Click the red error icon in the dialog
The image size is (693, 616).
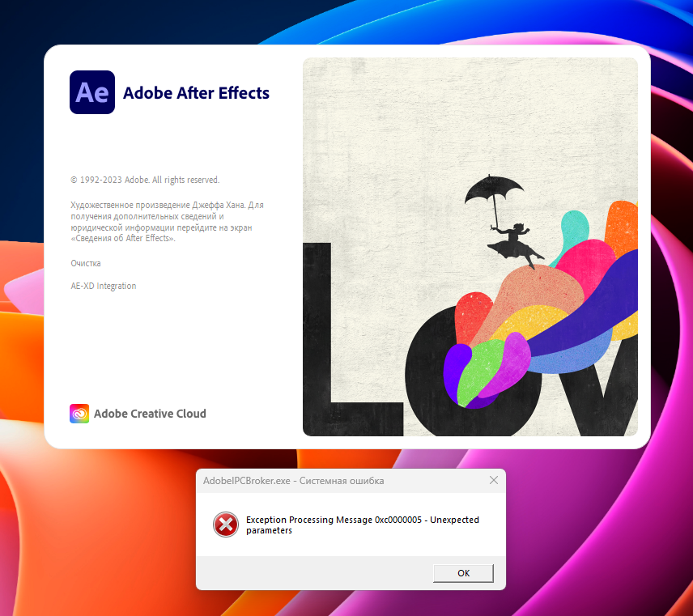click(227, 525)
